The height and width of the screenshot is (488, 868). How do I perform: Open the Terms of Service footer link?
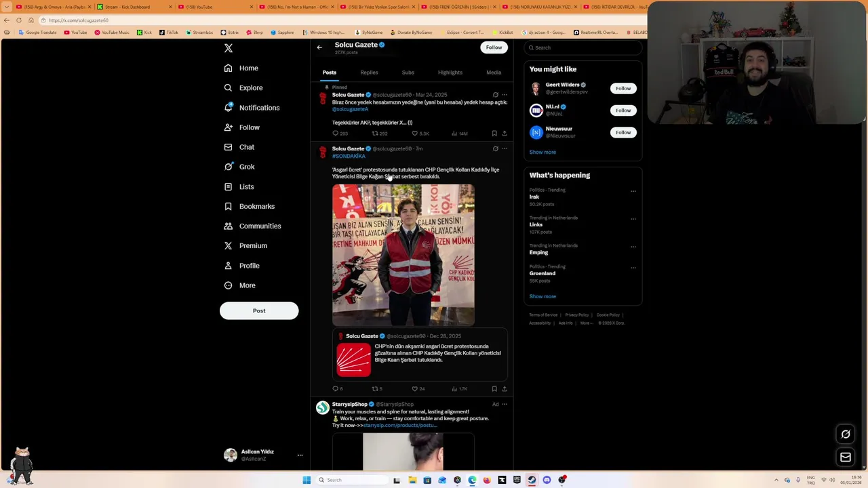543,315
